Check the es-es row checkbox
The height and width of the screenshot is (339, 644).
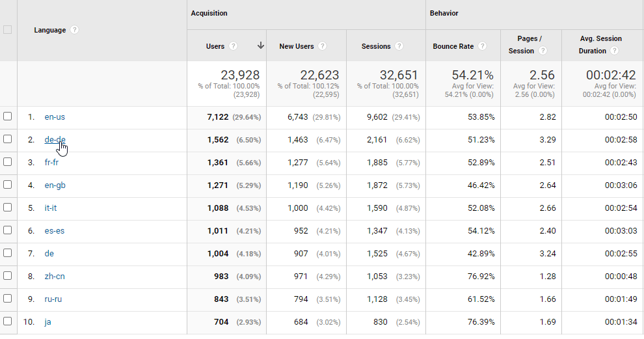(x=7, y=230)
